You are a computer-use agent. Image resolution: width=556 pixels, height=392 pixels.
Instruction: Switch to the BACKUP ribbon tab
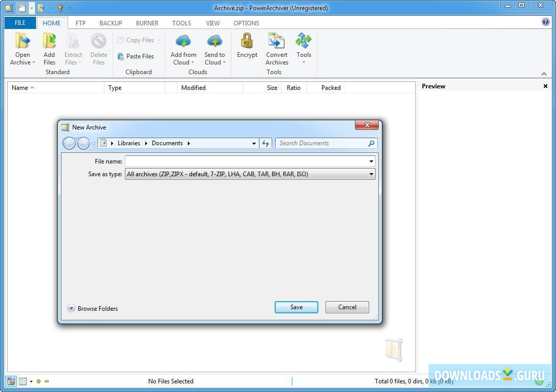click(x=111, y=23)
